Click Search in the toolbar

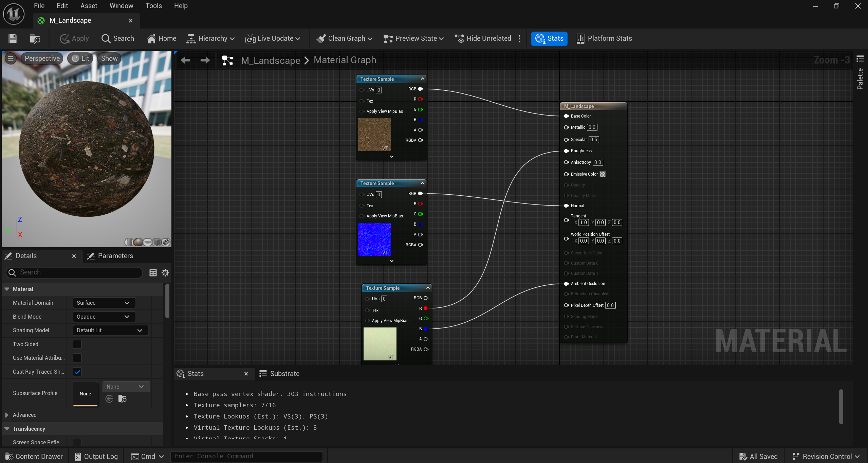tap(118, 38)
